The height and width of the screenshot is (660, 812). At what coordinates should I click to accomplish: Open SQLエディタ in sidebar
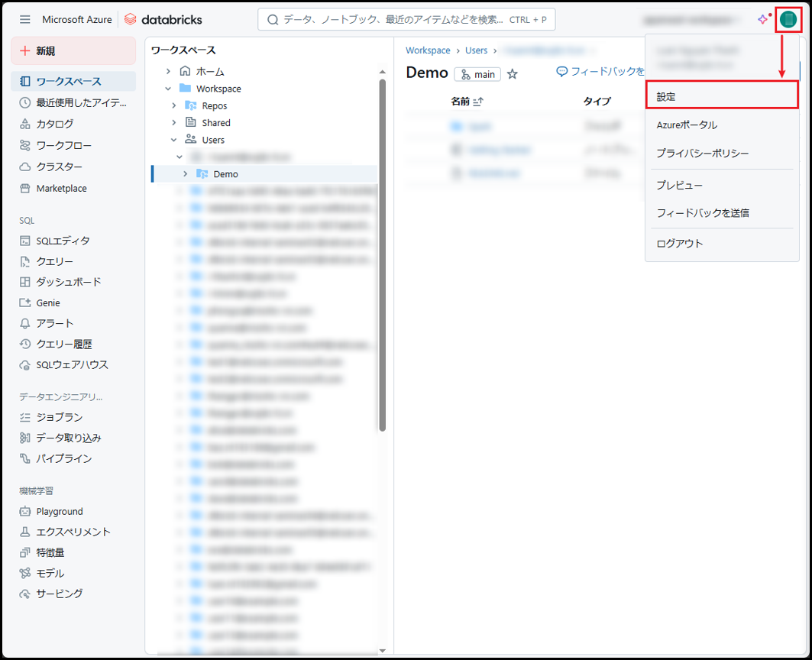click(x=73, y=241)
